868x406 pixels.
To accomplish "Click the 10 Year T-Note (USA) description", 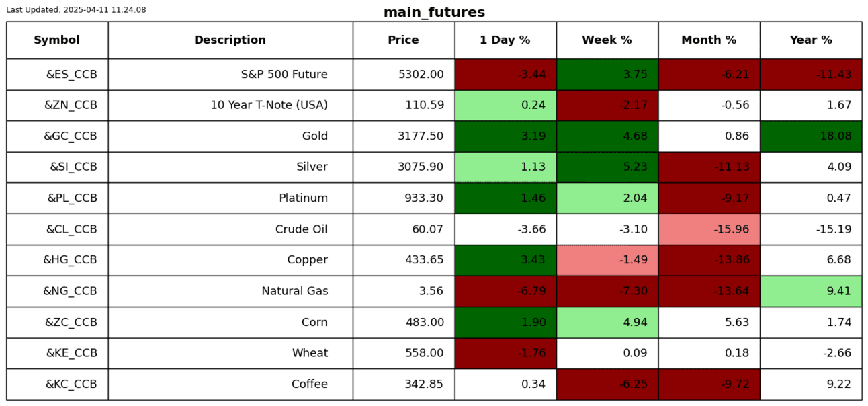I will (x=269, y=106).
